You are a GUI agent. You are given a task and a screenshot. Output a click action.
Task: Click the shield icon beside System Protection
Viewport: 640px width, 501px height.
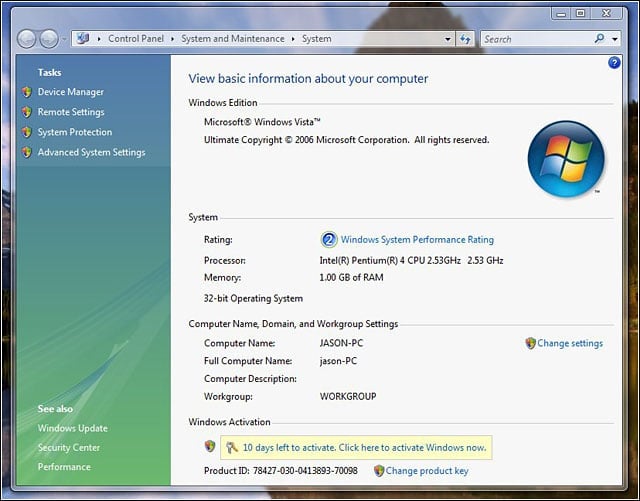coord(27,132)
